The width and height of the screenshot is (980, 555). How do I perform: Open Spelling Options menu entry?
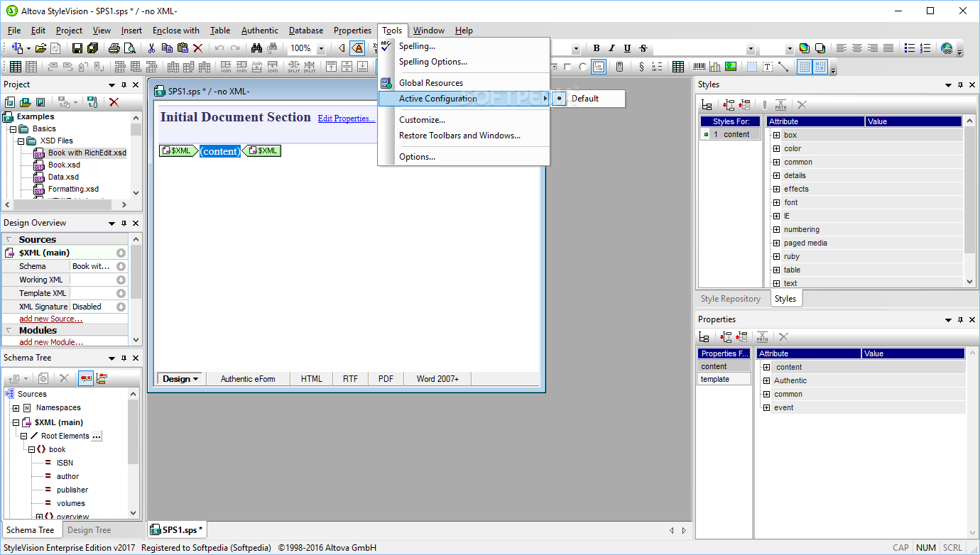pyautogui.click(x=433, y=62)
